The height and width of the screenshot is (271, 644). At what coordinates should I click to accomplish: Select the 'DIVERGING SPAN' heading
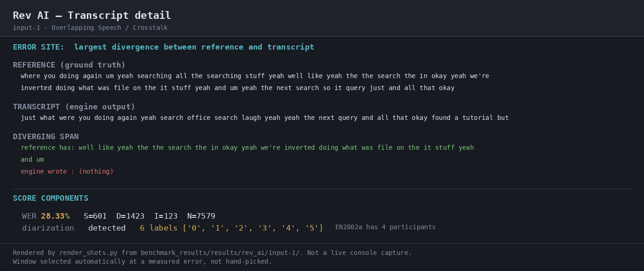[x=46, y=137]
